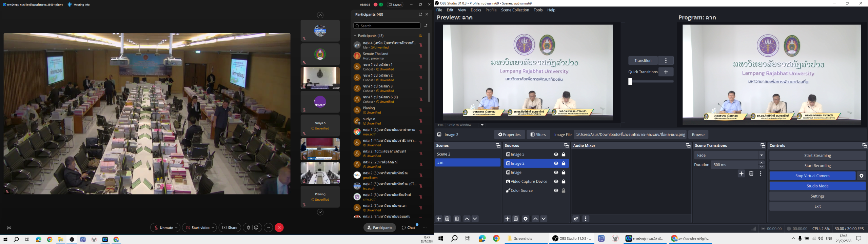Open the OBS Docks menu
This screenshot has width=868, height=244.
tap(476, 10)
